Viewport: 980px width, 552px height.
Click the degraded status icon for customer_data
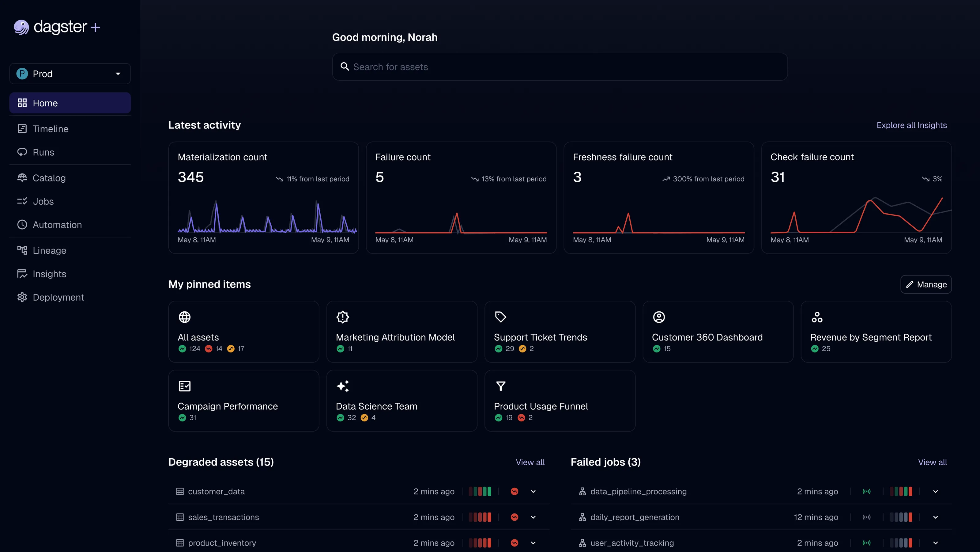[514, 492]
